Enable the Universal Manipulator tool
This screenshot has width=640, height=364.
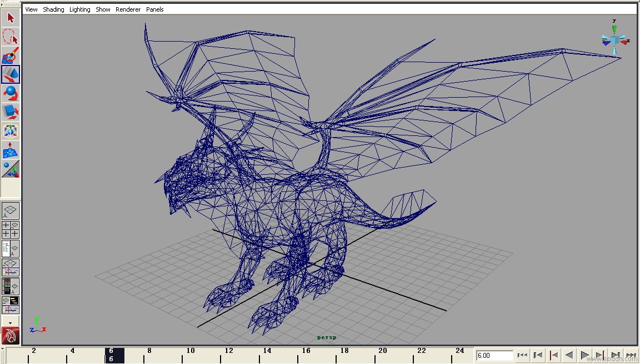11,131
